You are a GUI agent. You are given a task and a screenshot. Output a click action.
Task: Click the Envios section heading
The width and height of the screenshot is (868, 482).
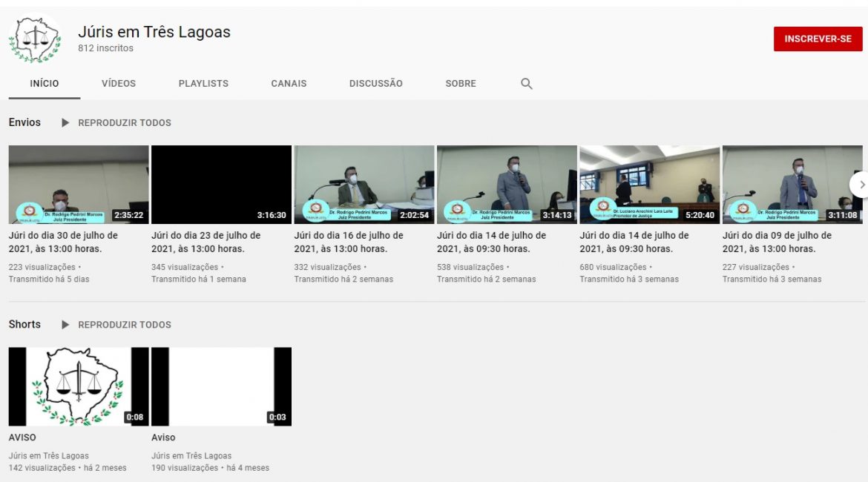[x=24, y=122]
